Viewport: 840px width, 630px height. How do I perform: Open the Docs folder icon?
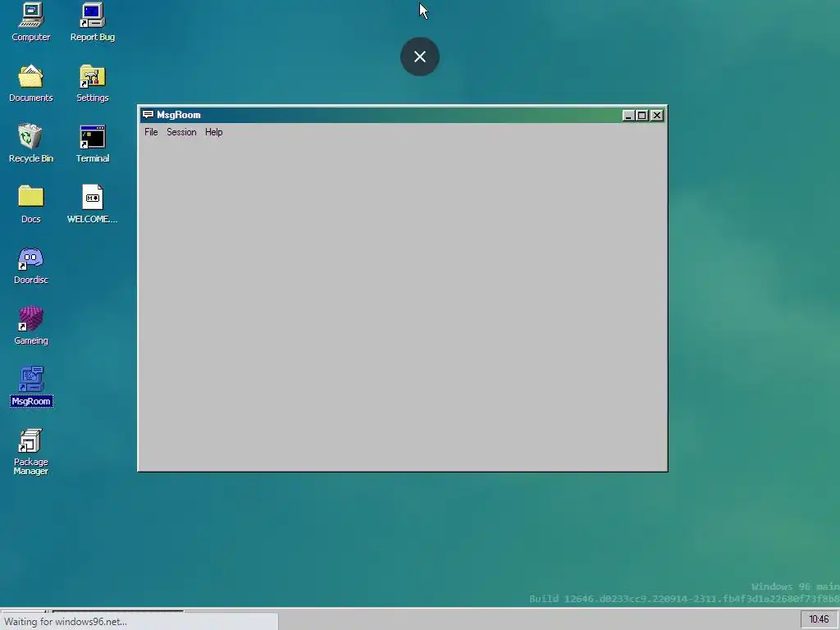31,204
